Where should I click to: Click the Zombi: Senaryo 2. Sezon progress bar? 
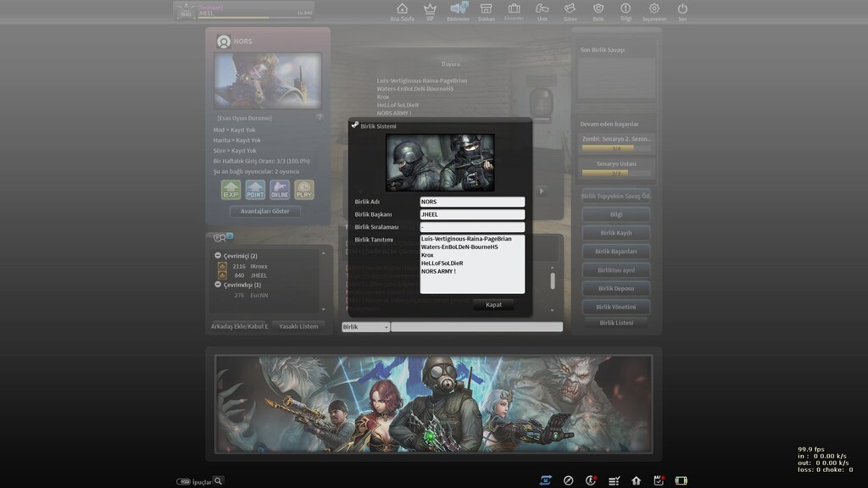pos(616,148)
